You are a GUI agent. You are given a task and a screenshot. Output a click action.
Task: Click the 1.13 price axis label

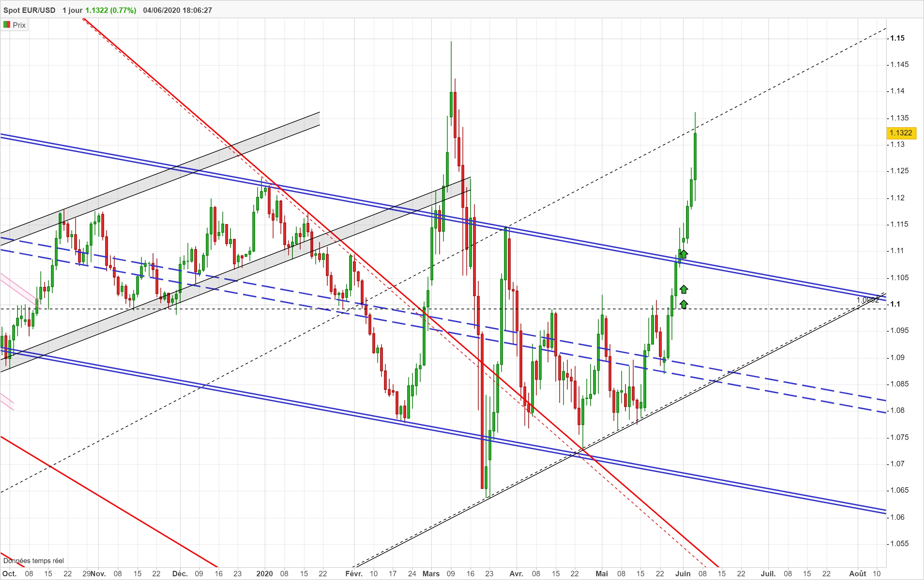click(x=897, y=144)
